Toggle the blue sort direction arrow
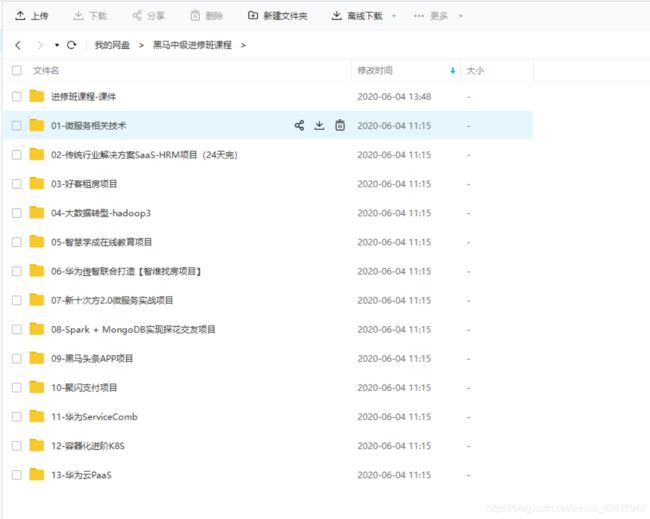 pos(453,71)
